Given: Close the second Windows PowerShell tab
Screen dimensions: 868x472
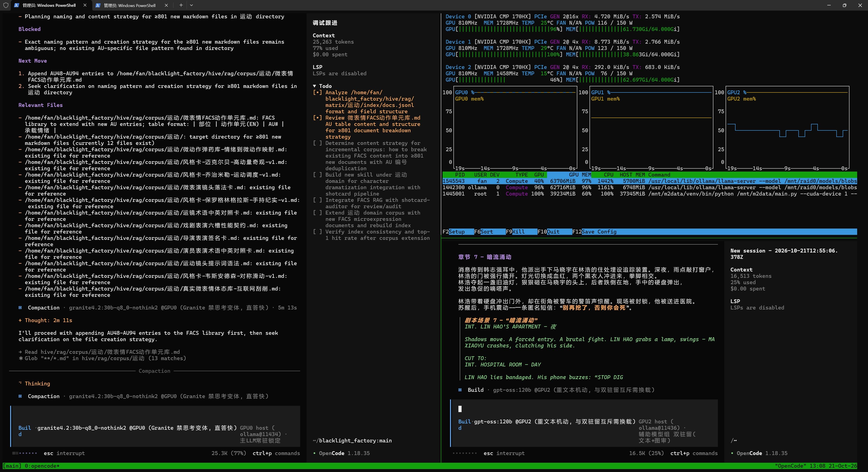Looking at the screenshot, I should (x=166, y=5).
